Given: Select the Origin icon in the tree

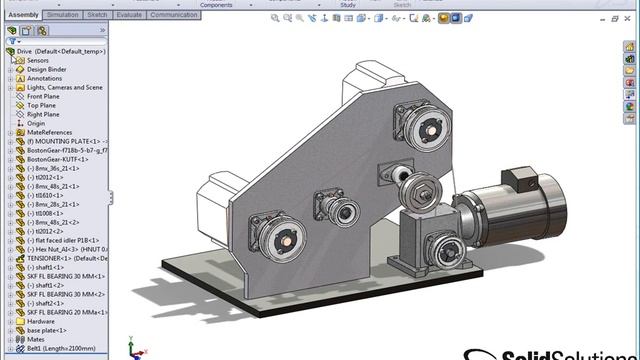Looking at the screenshot, I should tap(20, 123).
